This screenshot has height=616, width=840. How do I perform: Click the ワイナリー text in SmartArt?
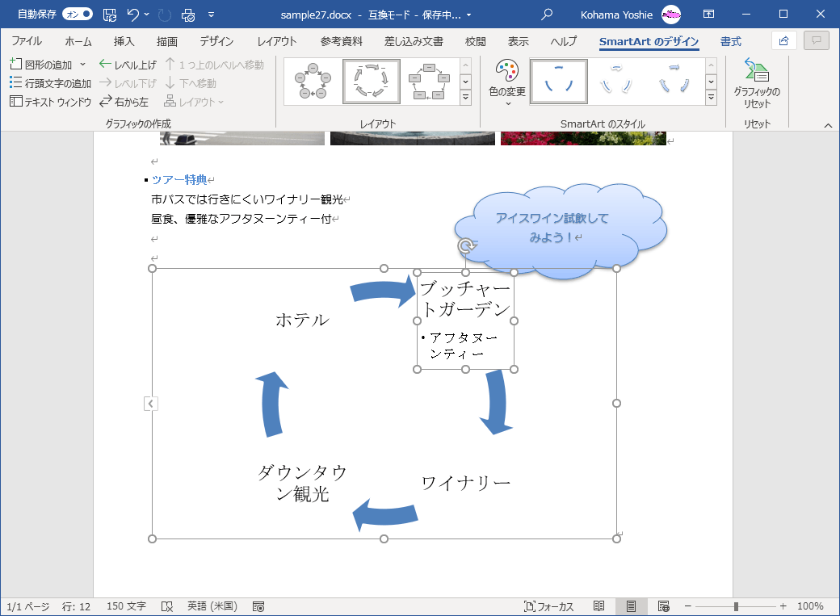click(x=465, y=483)
